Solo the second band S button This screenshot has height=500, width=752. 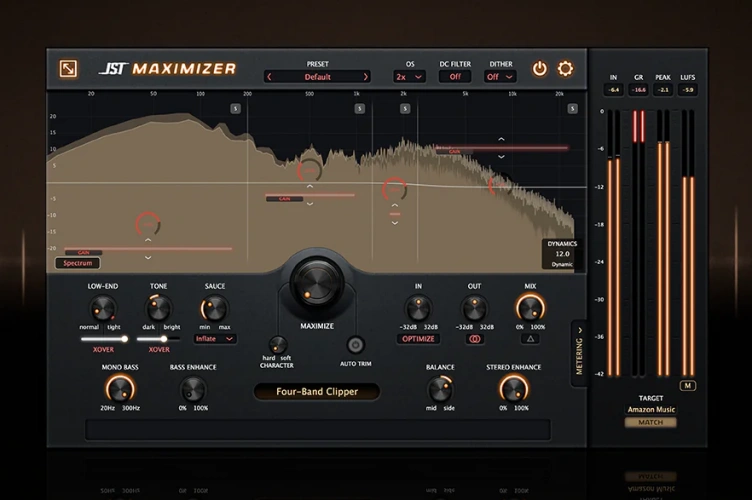(359, 109)
